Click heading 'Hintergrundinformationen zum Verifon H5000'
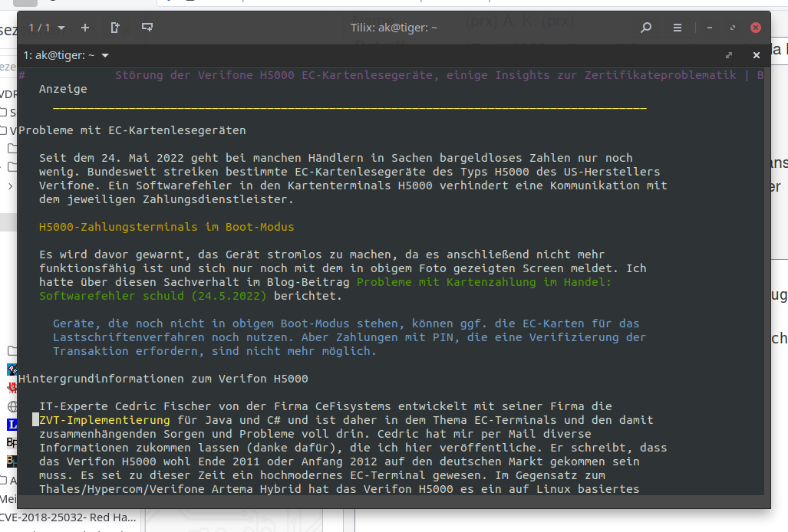Screen dimensions: 788x532 click(163, 379)
